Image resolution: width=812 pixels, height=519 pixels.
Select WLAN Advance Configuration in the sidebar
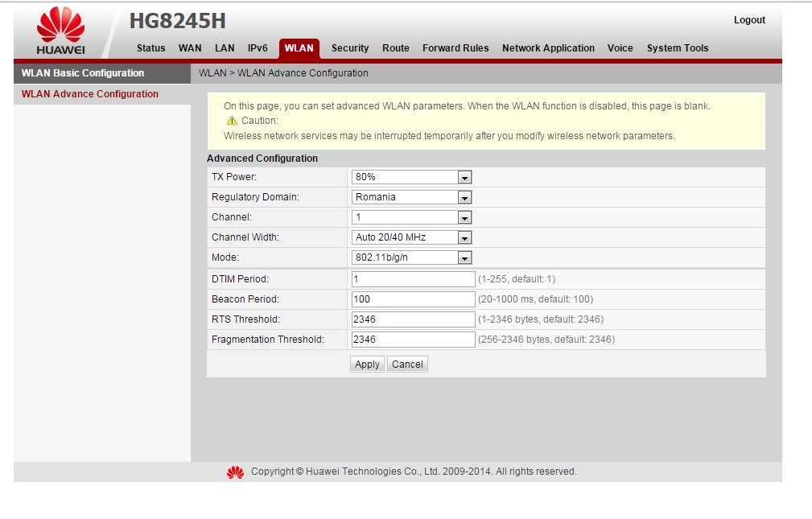pyautogui.click(x=102, y=94)
